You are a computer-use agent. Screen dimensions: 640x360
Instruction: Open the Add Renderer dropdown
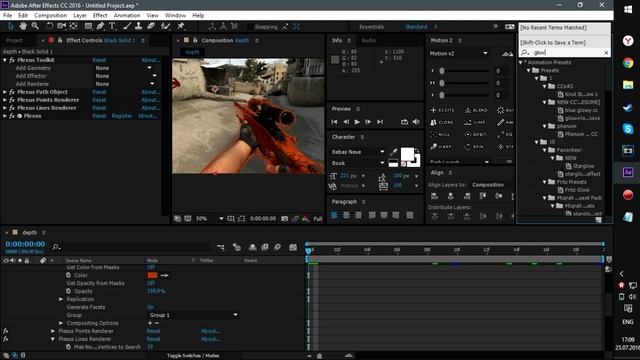125,84
